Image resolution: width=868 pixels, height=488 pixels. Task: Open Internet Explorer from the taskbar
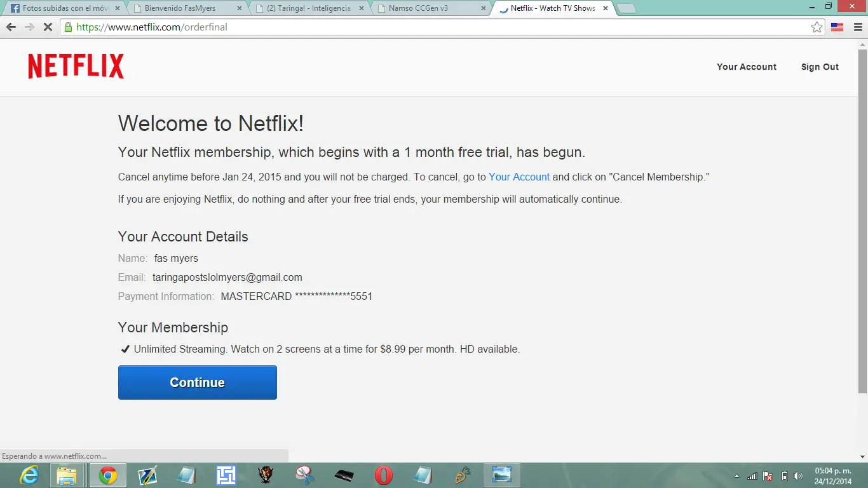coord(29,475)
